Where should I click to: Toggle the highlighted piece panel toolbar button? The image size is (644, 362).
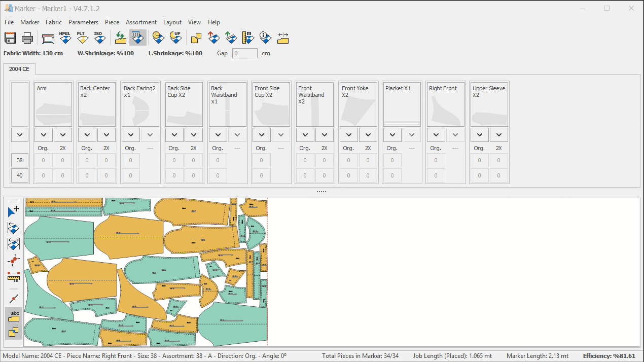click(137, 38)
